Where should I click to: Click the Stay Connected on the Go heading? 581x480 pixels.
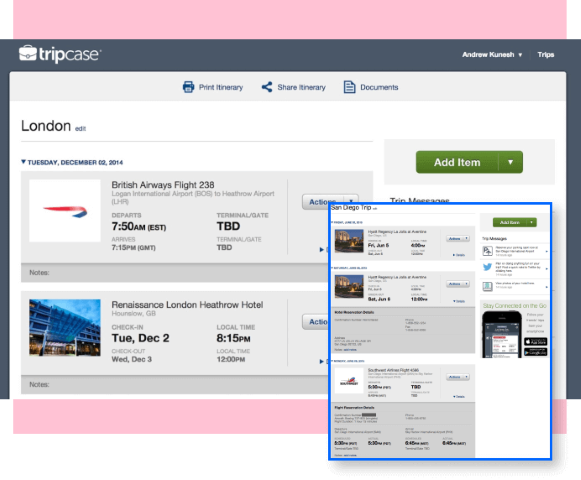[x=514, y=306]
